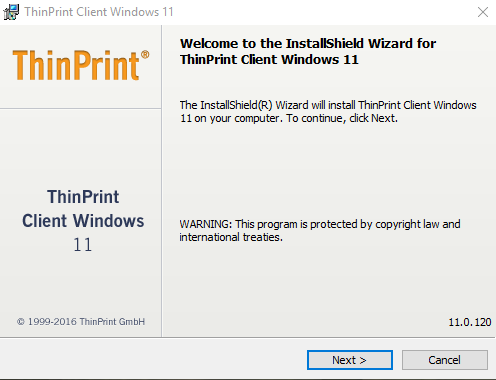Click the 'To continue, click Next' instruction text
This screenshot has height=380, width=496.
pyautogui.click(x=342, y=118)
